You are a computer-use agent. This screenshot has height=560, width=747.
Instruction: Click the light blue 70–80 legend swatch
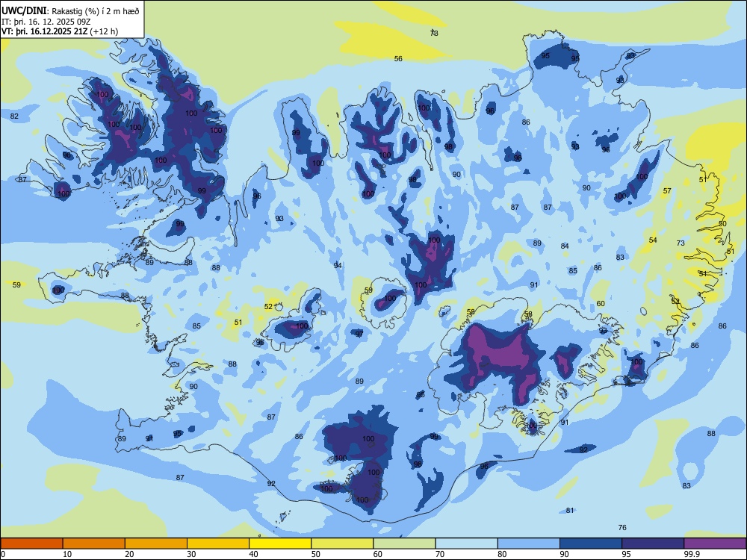(466, 544)
